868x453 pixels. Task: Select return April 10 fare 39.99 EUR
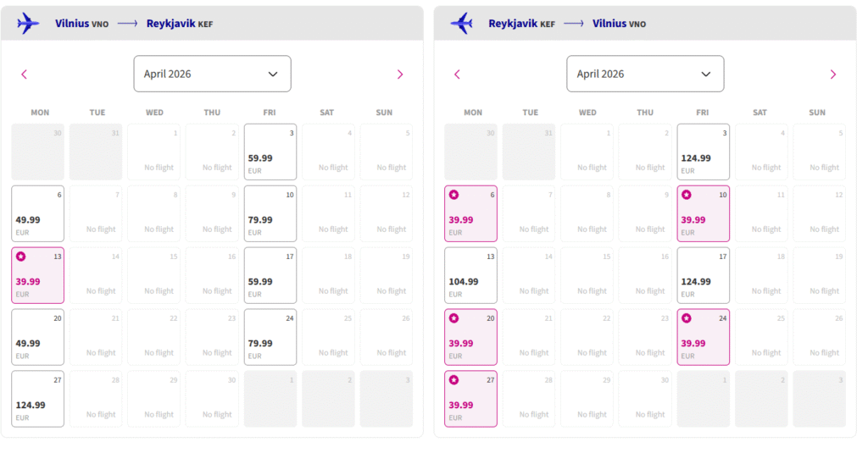[703, 213]
